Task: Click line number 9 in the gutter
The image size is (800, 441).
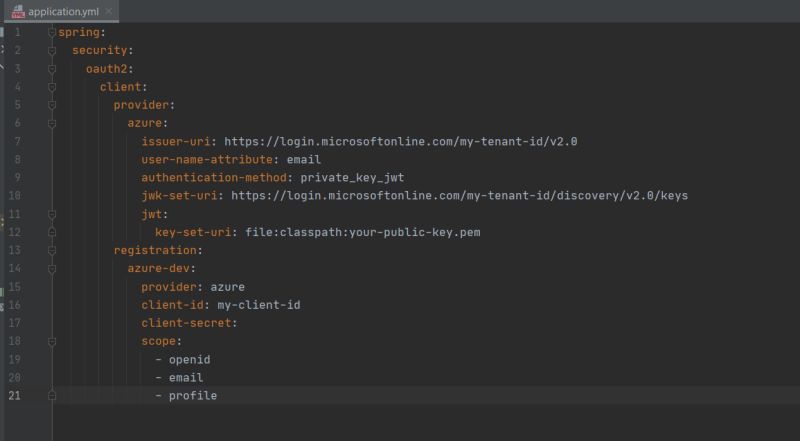Action: 18,178
